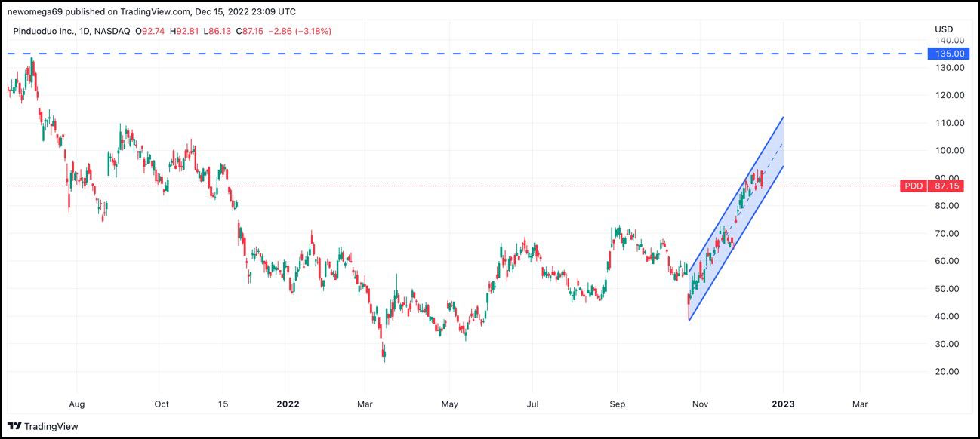
Task: Click the Aug label on time axis
Action: point(76,404)
